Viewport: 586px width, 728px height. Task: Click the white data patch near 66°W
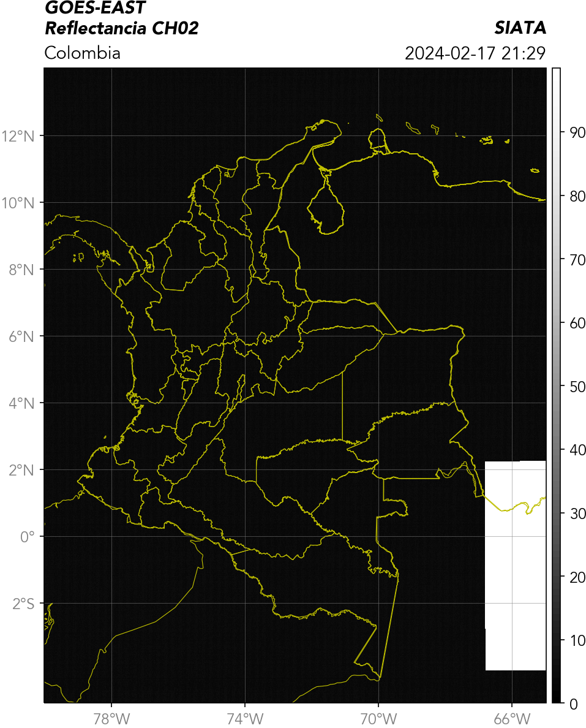[516, 566]
